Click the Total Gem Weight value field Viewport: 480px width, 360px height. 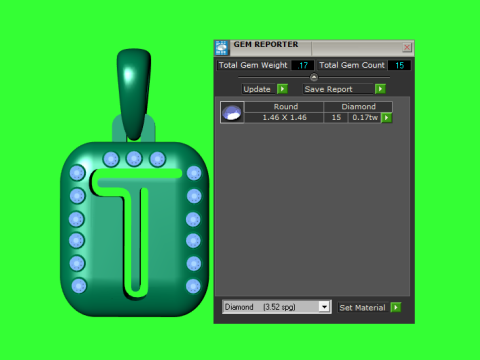[x=302, y=65]
